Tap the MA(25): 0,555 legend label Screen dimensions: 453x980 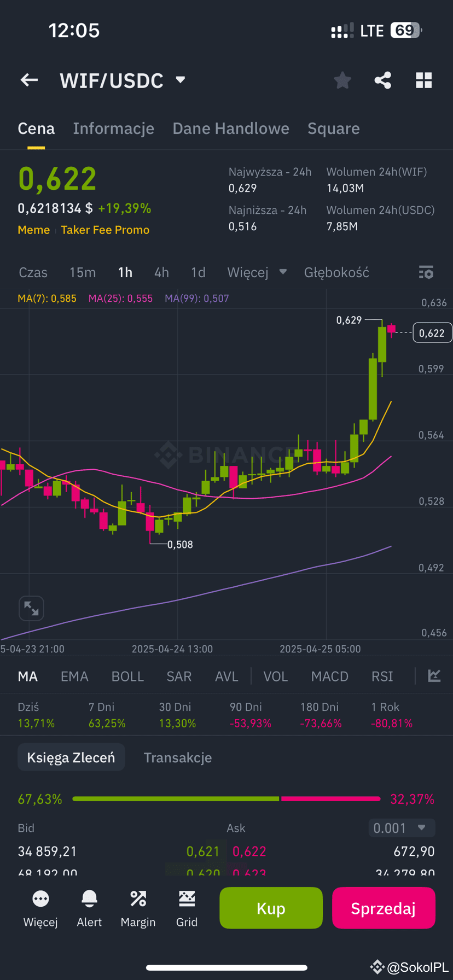[120, 298]
